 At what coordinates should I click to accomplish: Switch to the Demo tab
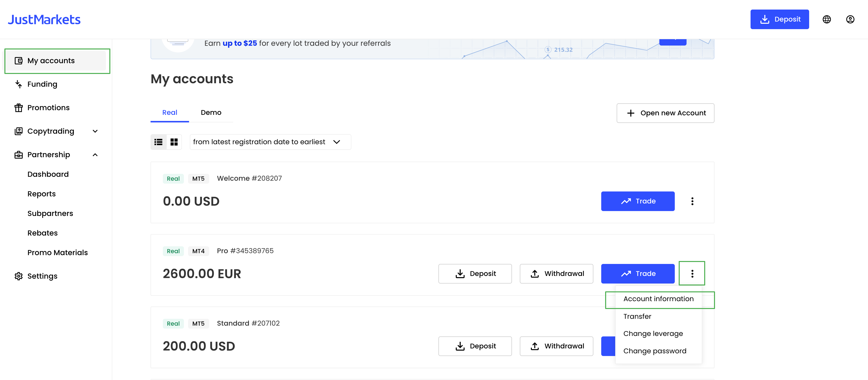[211, 112]
